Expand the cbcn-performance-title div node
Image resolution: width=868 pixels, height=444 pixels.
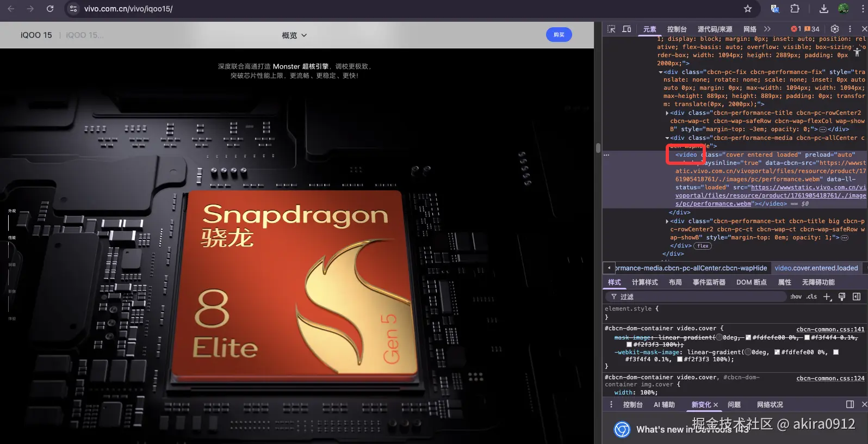tap(667, 113)
